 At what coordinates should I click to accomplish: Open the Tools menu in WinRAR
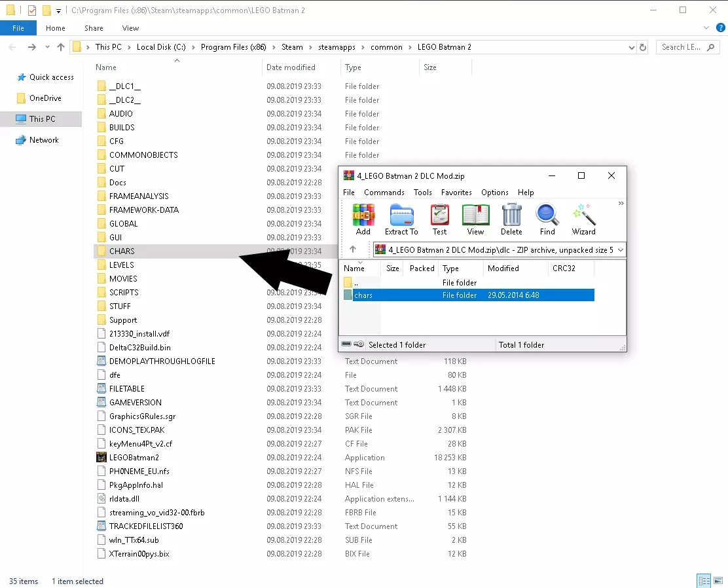422,193
